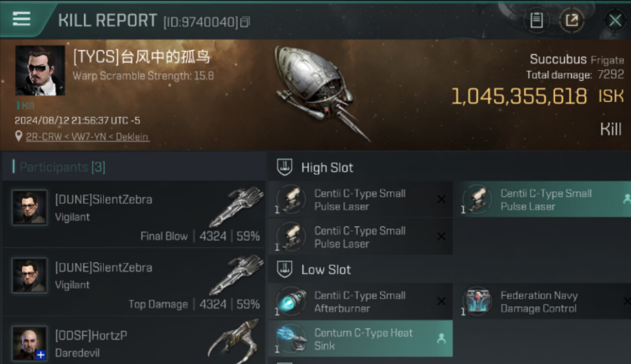Share the kill report externally
The width and height of the screenshot is (631, 364).
[x=572, y=20]
